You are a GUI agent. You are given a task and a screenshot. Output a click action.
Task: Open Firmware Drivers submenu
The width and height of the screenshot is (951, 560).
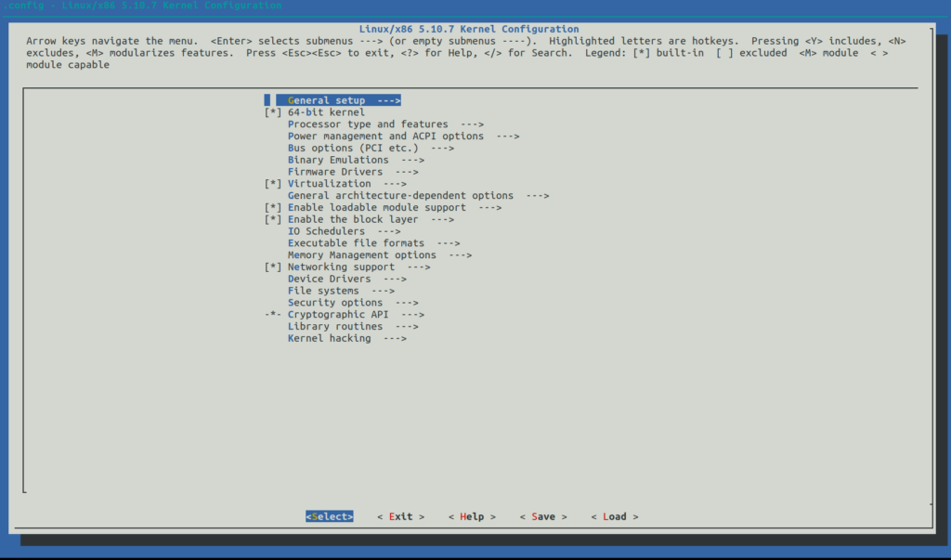(353, 172)
